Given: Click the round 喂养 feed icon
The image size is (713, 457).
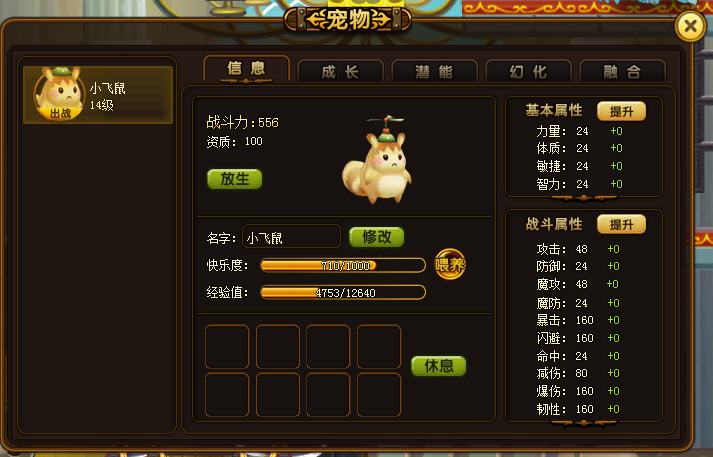Looking at the screenshot, I should pos(450,264).
